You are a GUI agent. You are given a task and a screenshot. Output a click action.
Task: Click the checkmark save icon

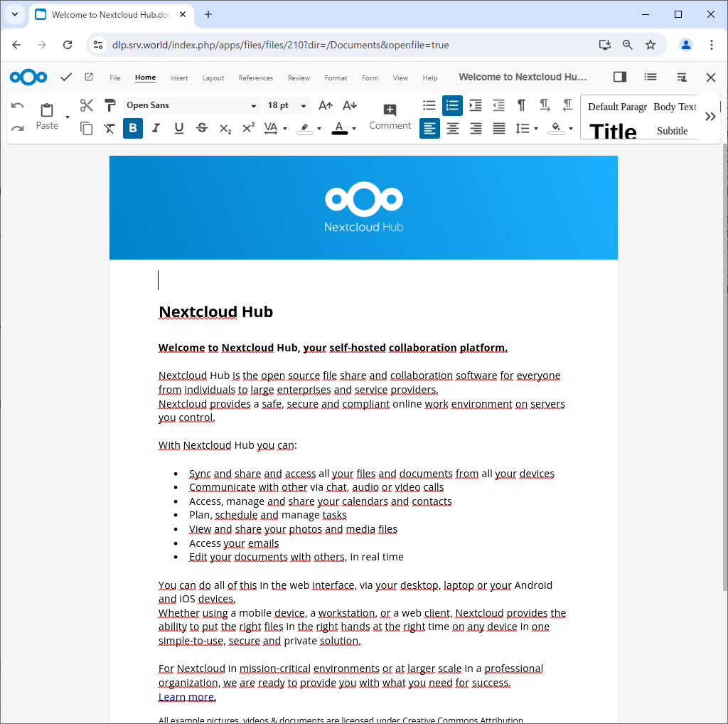point(66,77)
